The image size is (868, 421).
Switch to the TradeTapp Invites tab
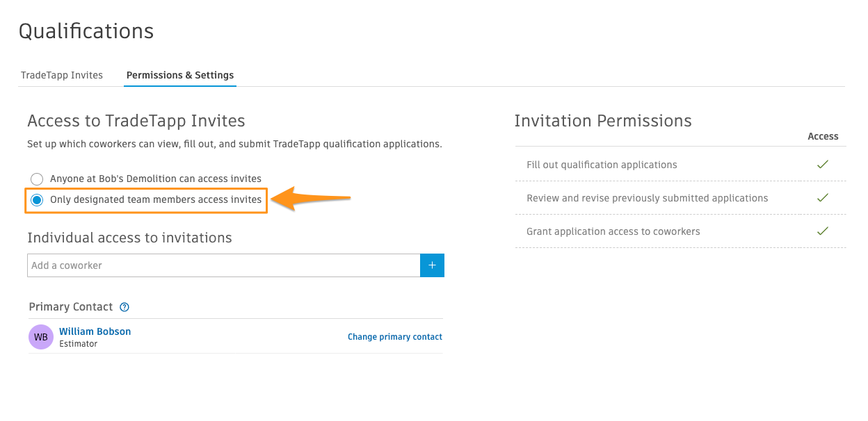62,75
